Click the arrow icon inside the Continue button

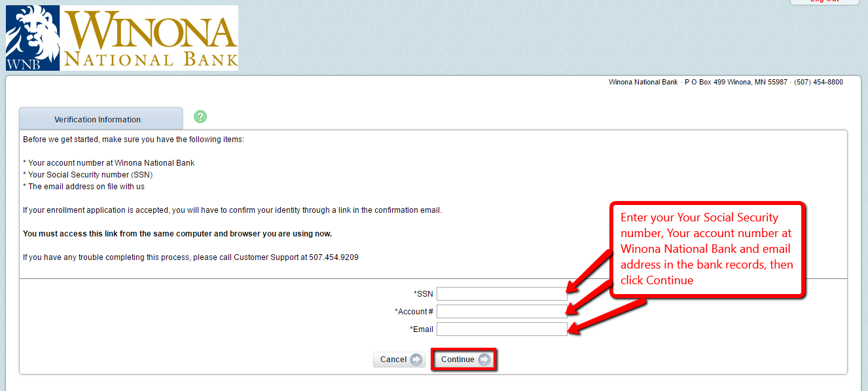click(x=483, y=359)
